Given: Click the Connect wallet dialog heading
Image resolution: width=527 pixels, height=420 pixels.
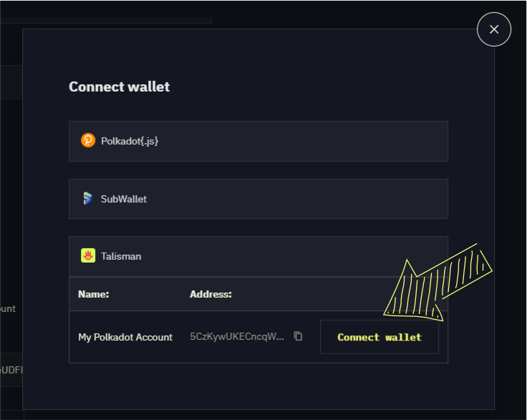Looking at the screenshot, I should pos(120,87).
